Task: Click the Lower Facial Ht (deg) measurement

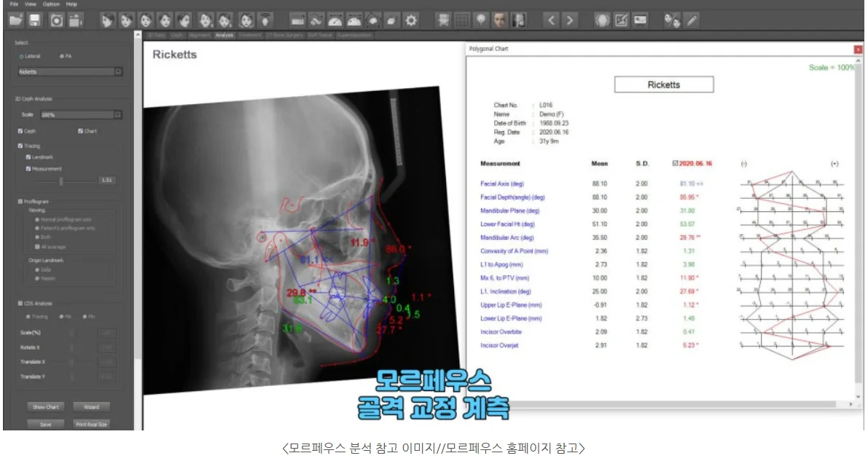Action: pyautogui.click(x=508, y=224)
